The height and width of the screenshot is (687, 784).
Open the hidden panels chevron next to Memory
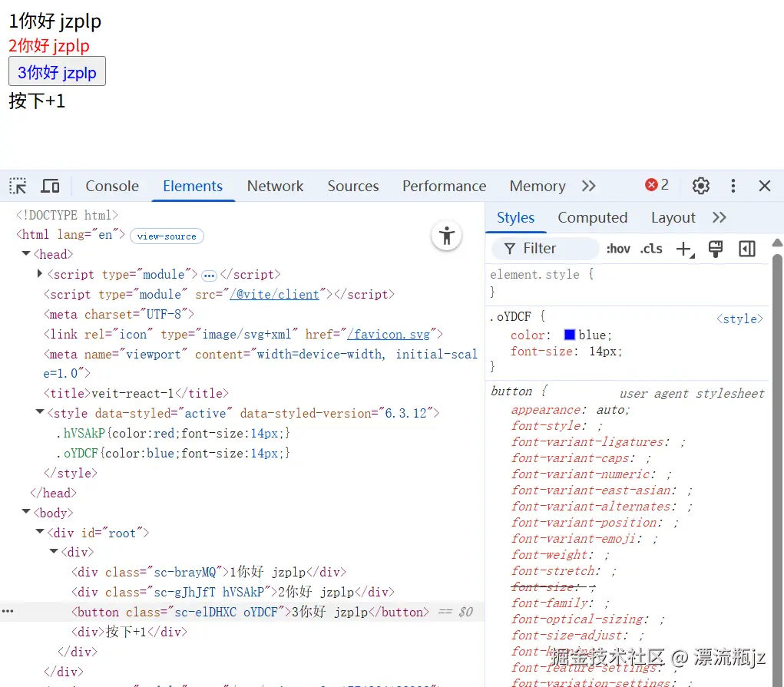point(588,186)
